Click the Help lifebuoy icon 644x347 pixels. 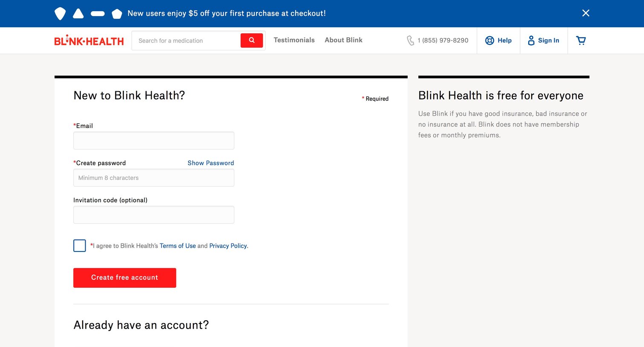click(x=490, y=40)
